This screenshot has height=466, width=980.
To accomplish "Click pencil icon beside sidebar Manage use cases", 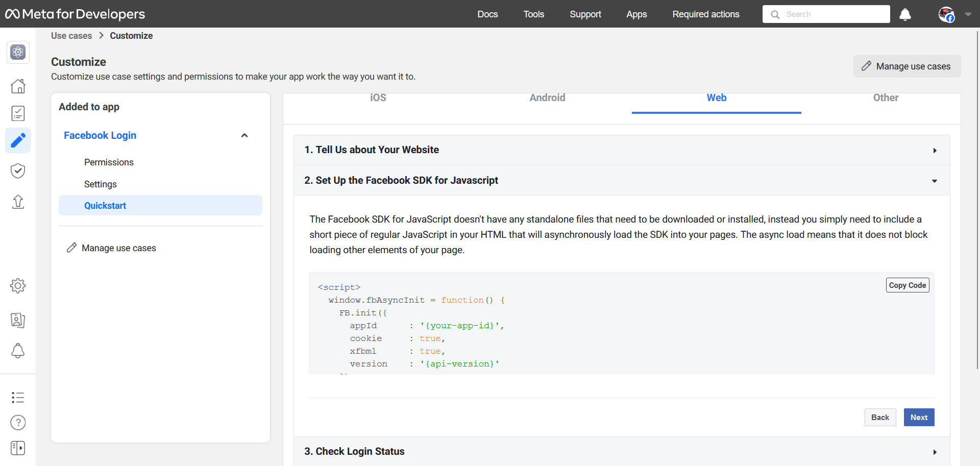I will 71,248.
